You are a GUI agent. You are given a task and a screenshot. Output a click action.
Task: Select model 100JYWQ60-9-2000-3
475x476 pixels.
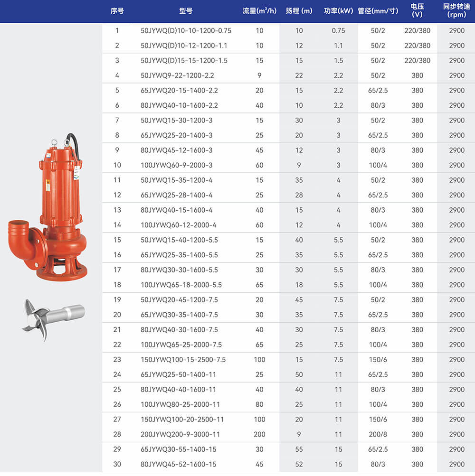tap(176, 165)
